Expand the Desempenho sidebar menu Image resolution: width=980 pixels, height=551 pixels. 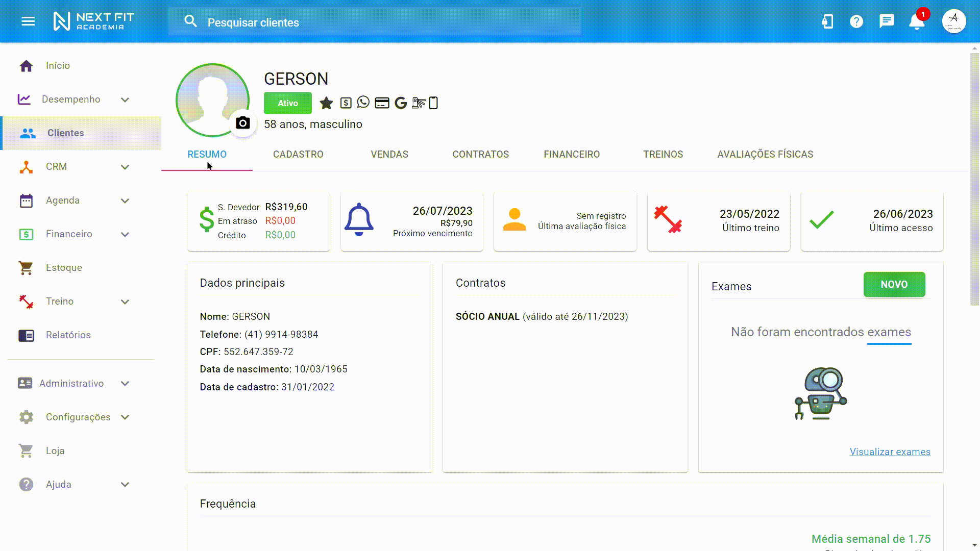125,99
